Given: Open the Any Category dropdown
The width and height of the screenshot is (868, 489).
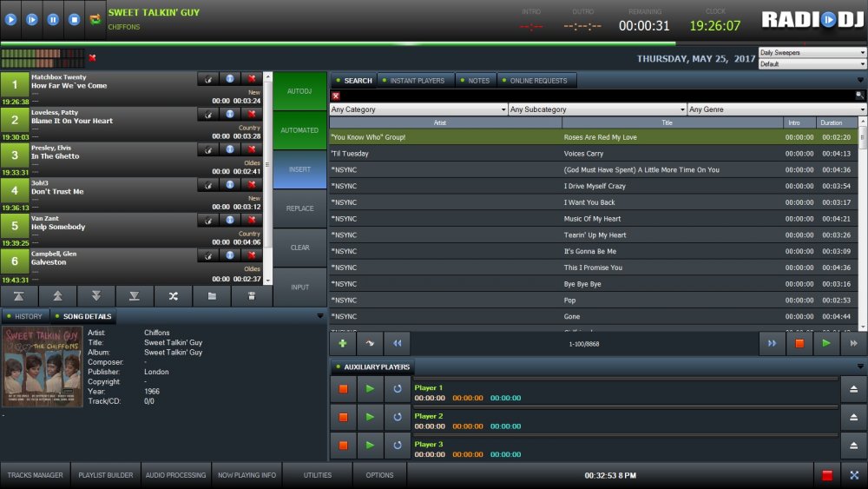Looking at the screenshot, I should click(x=418, y=109).
